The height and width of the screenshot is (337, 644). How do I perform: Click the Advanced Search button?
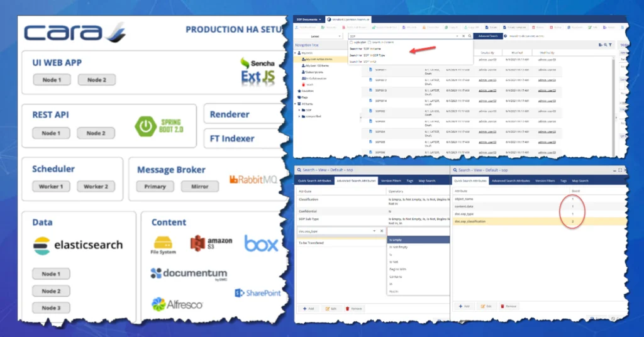point(488,36)
